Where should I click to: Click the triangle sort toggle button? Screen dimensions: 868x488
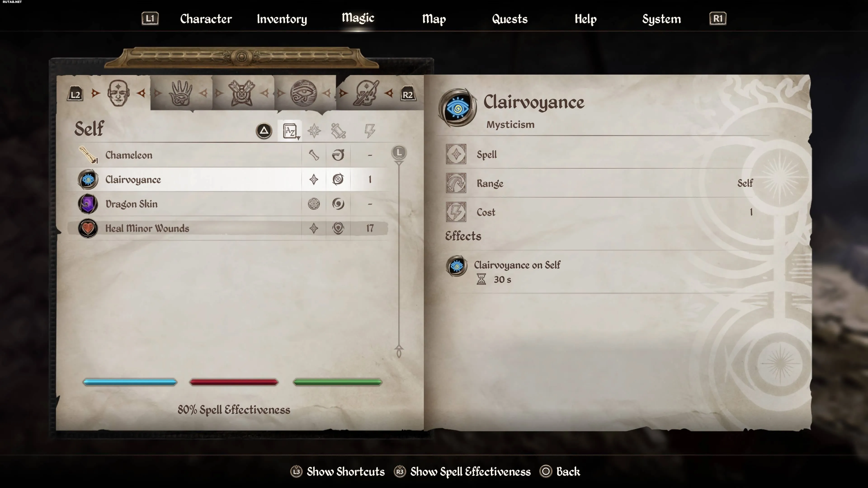(x=264, y=131)
